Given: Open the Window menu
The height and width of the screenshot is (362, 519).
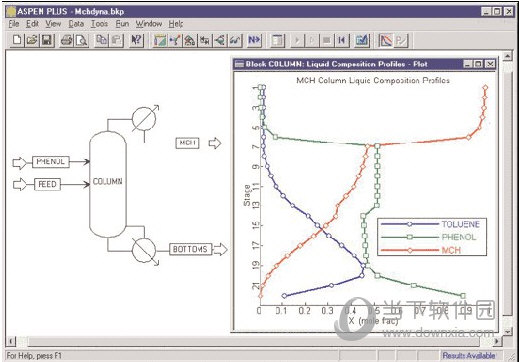Looking at the screenshot, I should [x=149, y=24].
